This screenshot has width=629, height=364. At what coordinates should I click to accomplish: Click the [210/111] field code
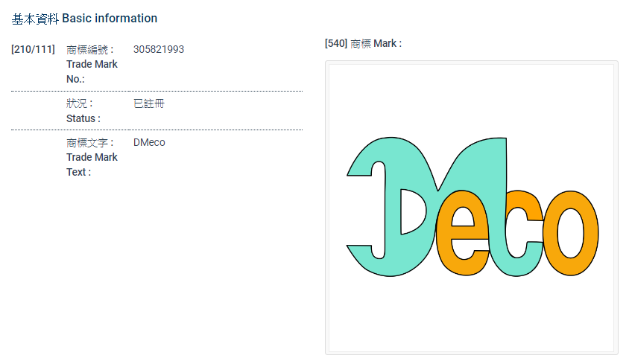point(34,50)
